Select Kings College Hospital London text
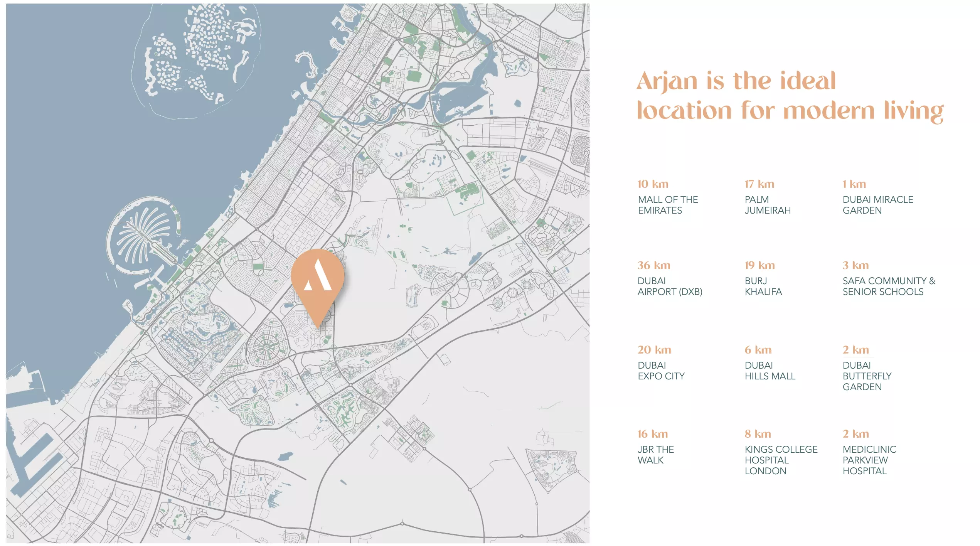This screenshot has height=546, width=980. (x=781, y=460)
